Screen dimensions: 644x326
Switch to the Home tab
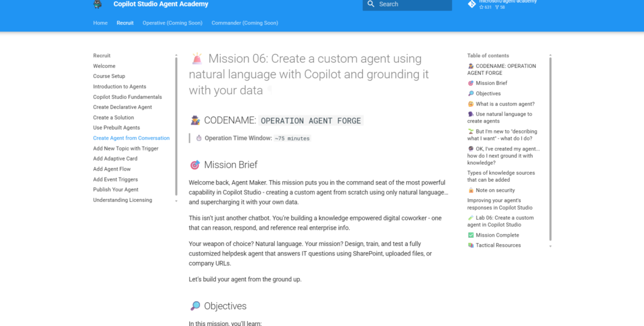pos(100,23)
